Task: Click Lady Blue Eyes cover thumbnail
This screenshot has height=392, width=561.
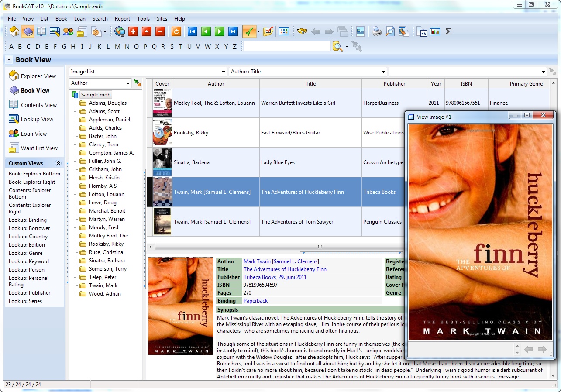Action: click(x=162, y=162)
